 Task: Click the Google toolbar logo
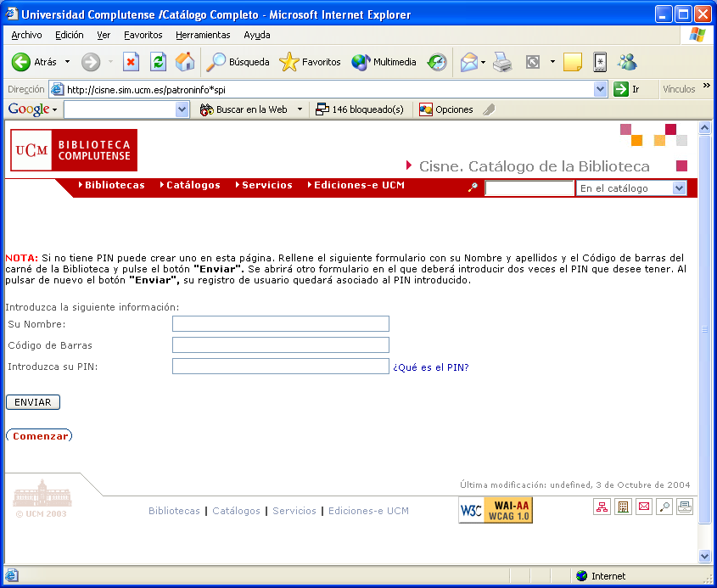(x=28, y=109)
